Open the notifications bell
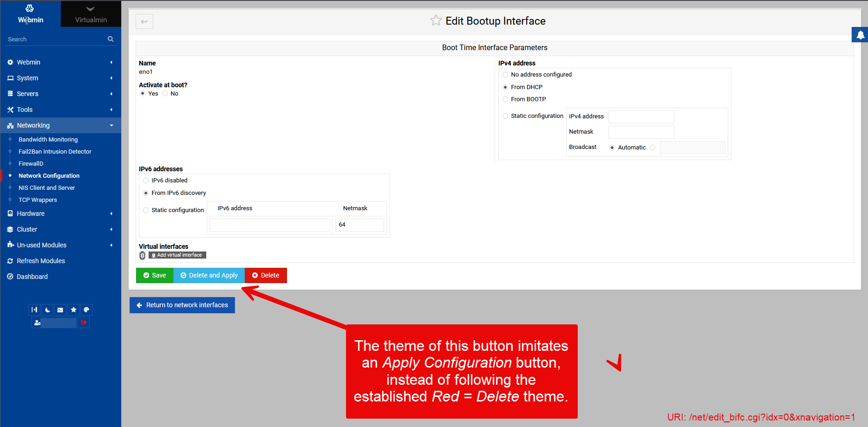 coord(860,35)
